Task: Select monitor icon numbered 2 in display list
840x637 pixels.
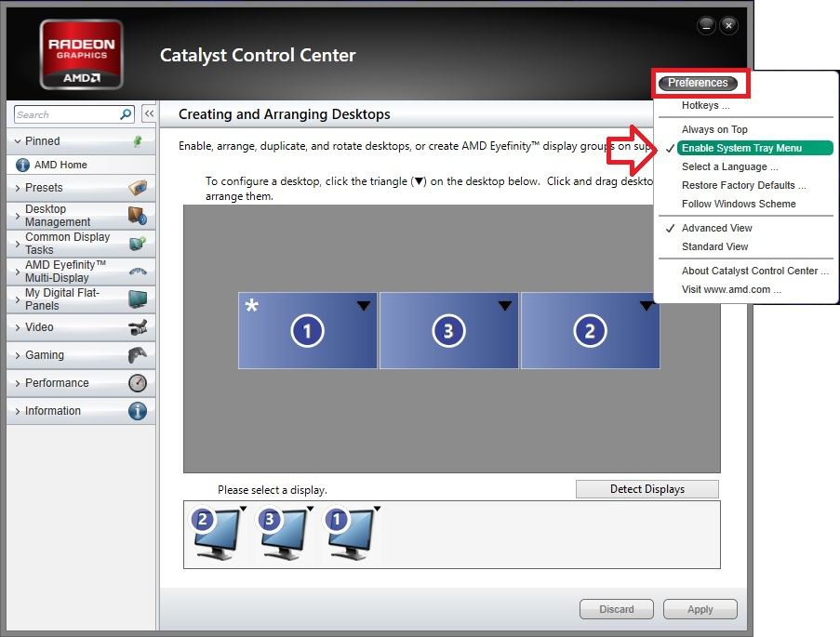Action: point(216,534)
